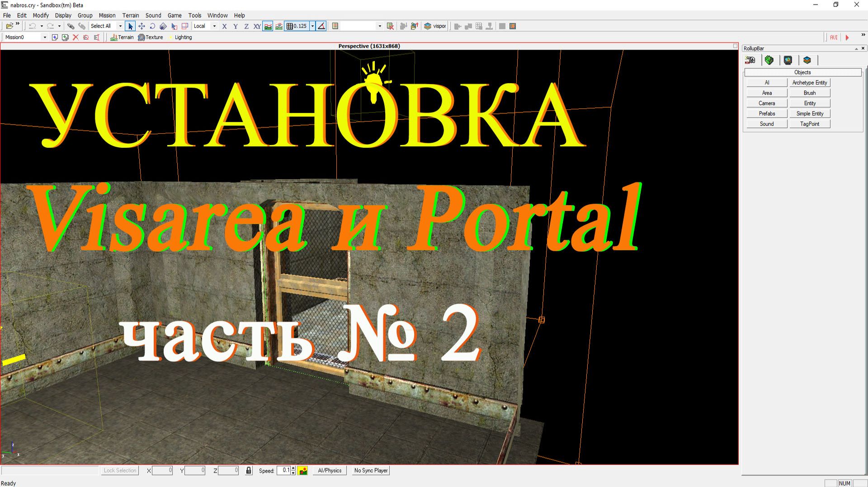Click the red play arrow icon
This screenshot has height=487, width=868.
tap(847, 37)
